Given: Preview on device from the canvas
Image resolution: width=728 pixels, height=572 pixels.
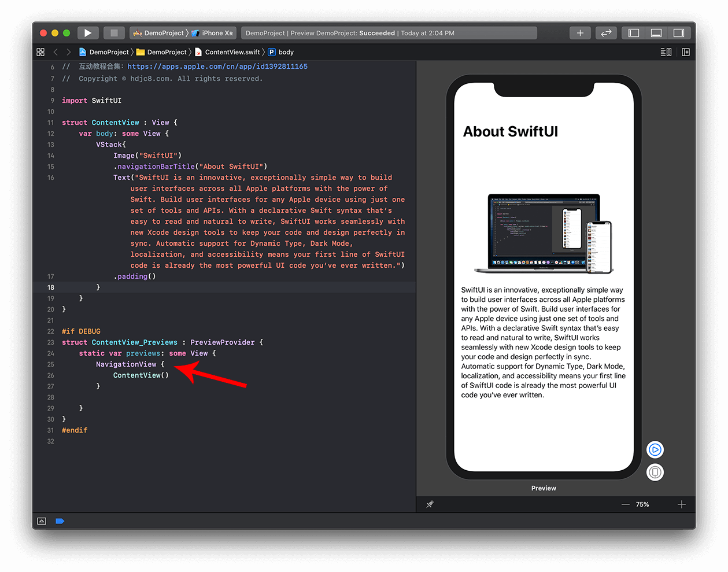Looking at the screenshot, I should click(655, 473).
